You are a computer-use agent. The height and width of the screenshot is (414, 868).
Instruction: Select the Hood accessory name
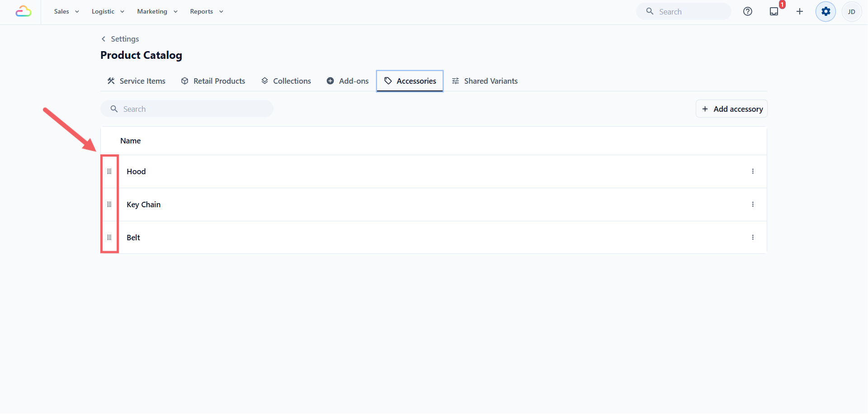point(136,171)
